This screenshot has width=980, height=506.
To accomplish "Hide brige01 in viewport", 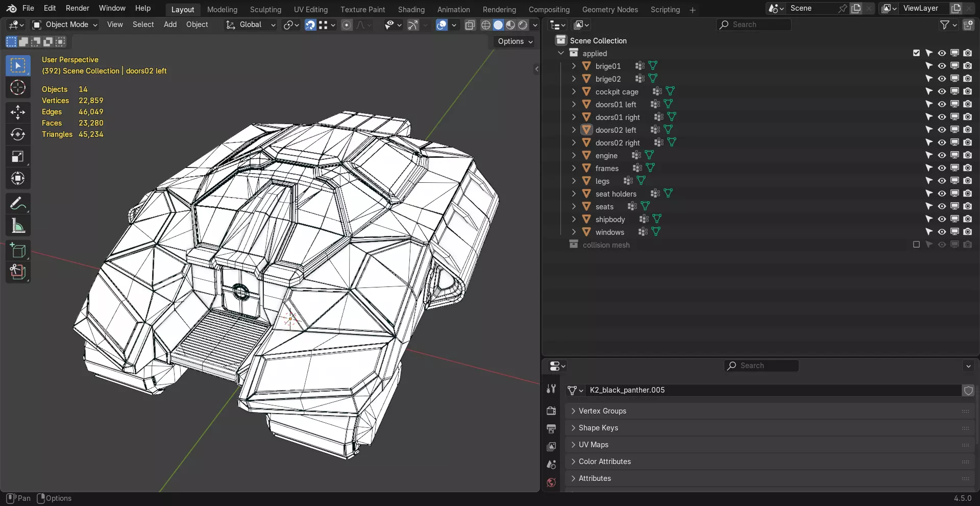I will pos(942,66).
